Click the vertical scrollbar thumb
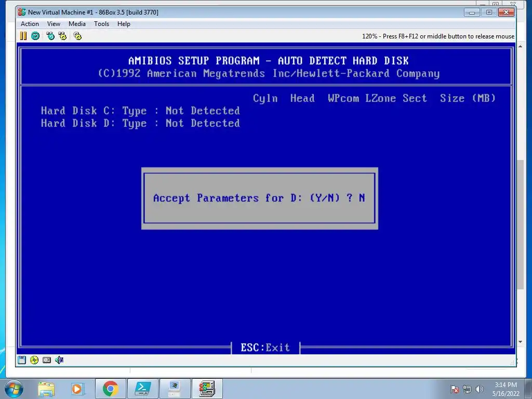The height and width of the screenshot is (399, 532). pos(521,224)
